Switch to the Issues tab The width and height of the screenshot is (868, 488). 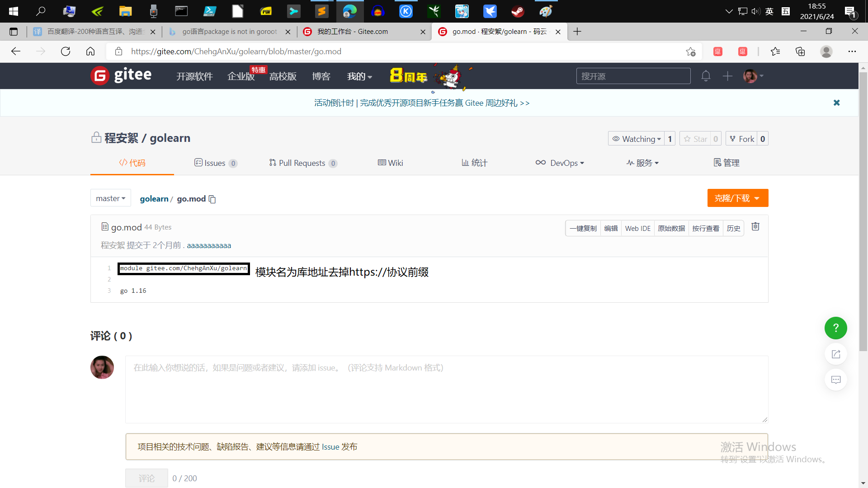pyautogui.click(x=215, y=163)
